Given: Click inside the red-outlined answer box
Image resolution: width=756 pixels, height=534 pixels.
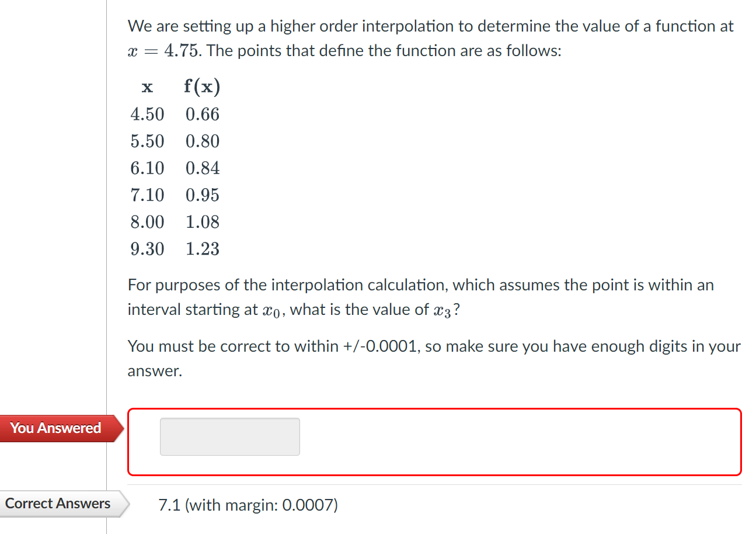Looking at the screenshot, I should 229,436.
